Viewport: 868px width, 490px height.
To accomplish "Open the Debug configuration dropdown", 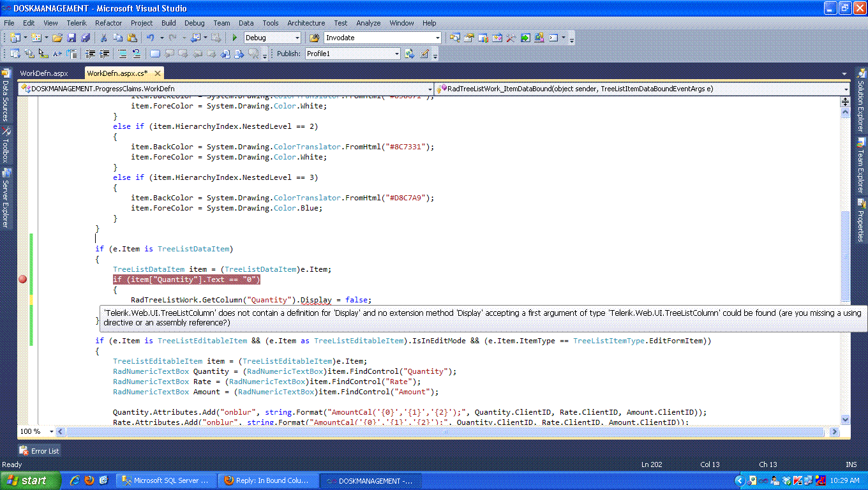I will (297, 38).
